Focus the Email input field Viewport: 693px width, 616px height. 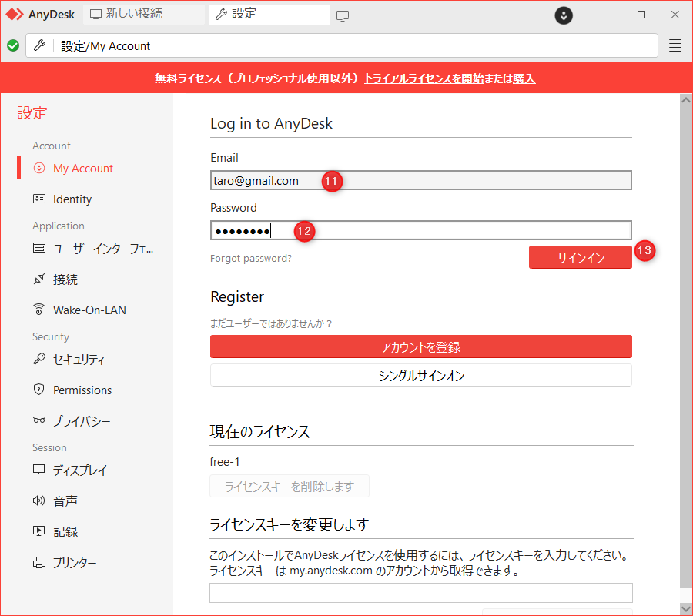[x=420, y=180]
